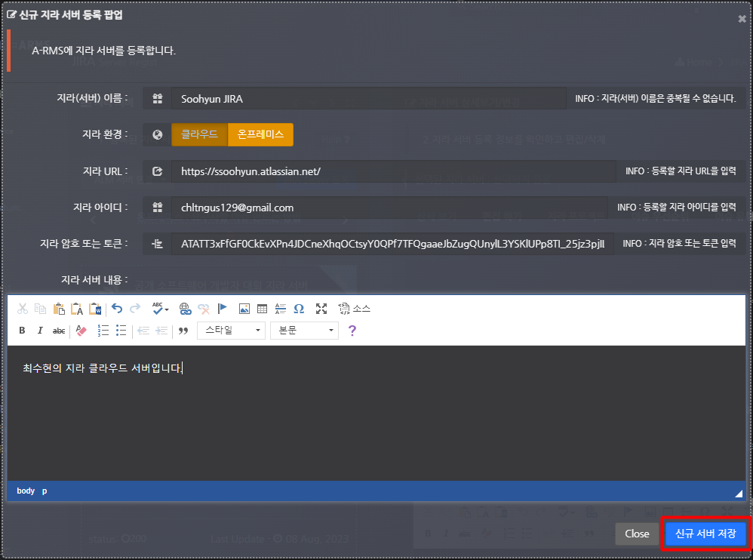The height and width of the screenshot is (560, 753).
Task: Open the 본문 paragraph format dropdown
Action: pos(304,331)
